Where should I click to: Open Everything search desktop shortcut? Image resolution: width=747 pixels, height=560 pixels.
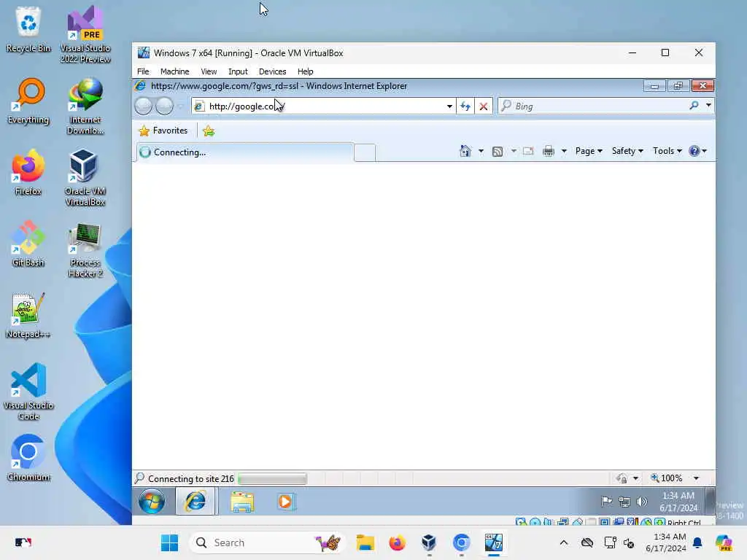28,101
